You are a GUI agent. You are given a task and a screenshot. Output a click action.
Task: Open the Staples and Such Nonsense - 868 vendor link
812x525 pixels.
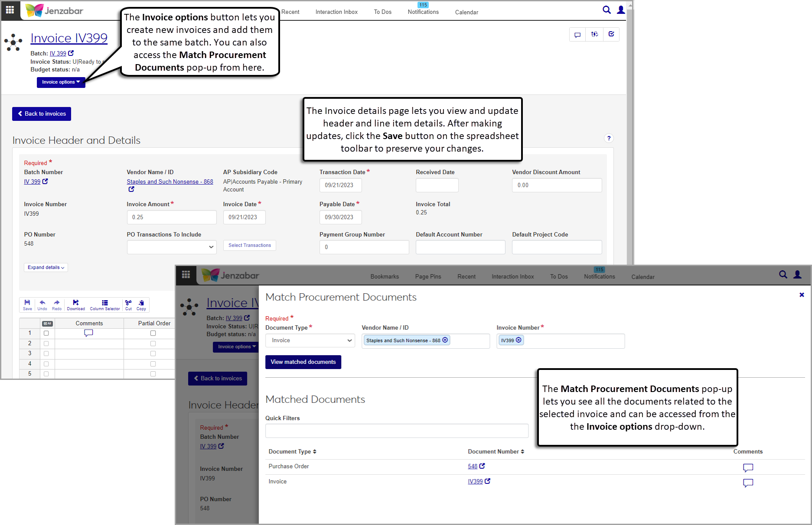(170, 182)
